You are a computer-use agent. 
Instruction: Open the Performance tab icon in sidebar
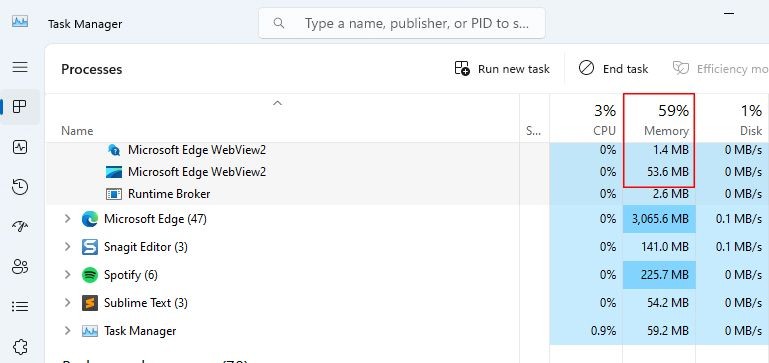(x=20, y=147)
